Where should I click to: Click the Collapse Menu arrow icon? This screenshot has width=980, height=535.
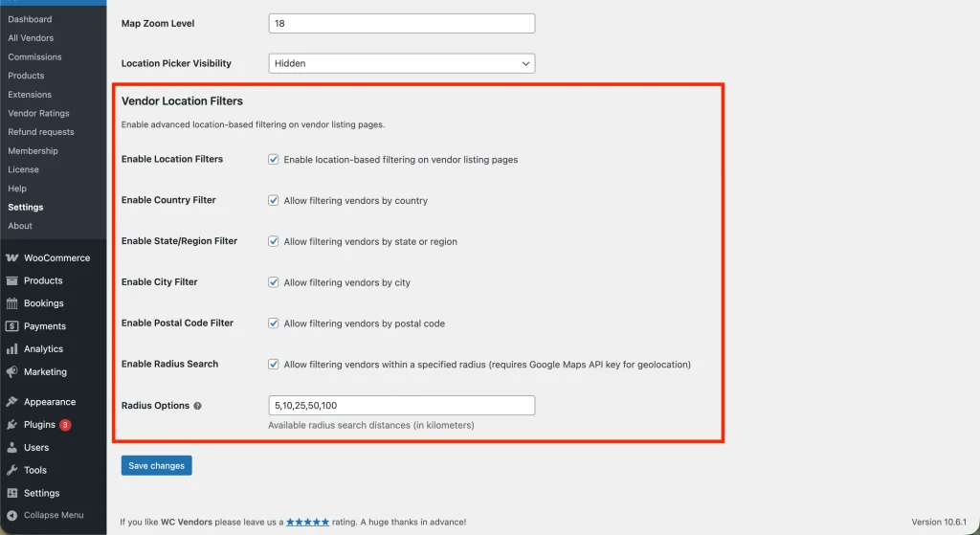pos(11,515)
